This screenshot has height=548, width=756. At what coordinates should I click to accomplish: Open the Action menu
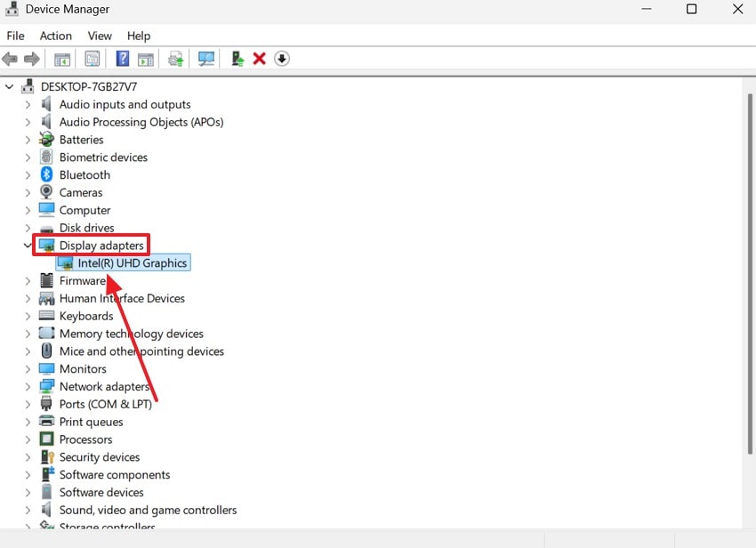coord(55,36)
